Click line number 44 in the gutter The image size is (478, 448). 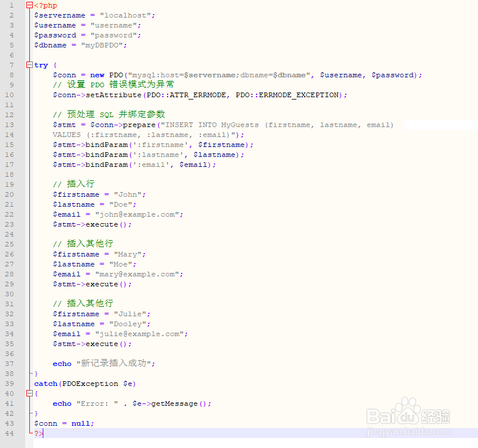(9, 433)
